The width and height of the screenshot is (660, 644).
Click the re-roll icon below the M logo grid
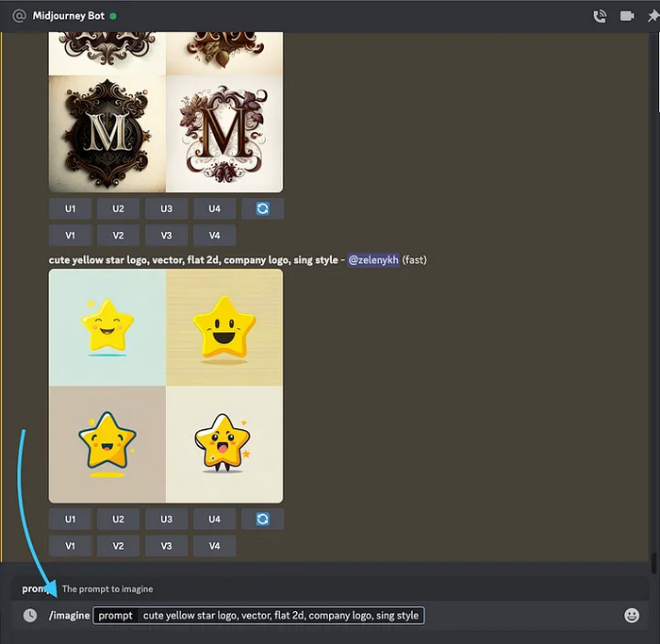(262, 208)
